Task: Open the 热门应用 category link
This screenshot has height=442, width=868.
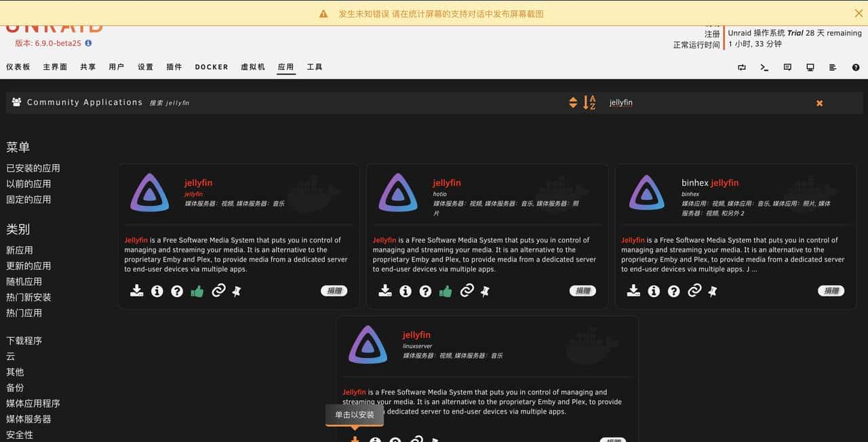Action: coord(25,313)
